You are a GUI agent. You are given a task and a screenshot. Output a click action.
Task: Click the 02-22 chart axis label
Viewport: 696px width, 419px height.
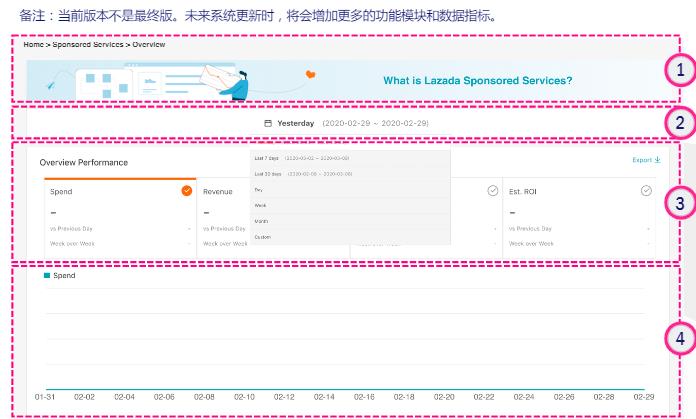[x=484, y=397]
